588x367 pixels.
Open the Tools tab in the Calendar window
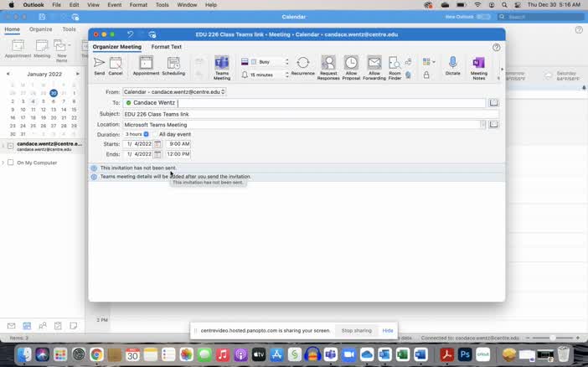69,29
